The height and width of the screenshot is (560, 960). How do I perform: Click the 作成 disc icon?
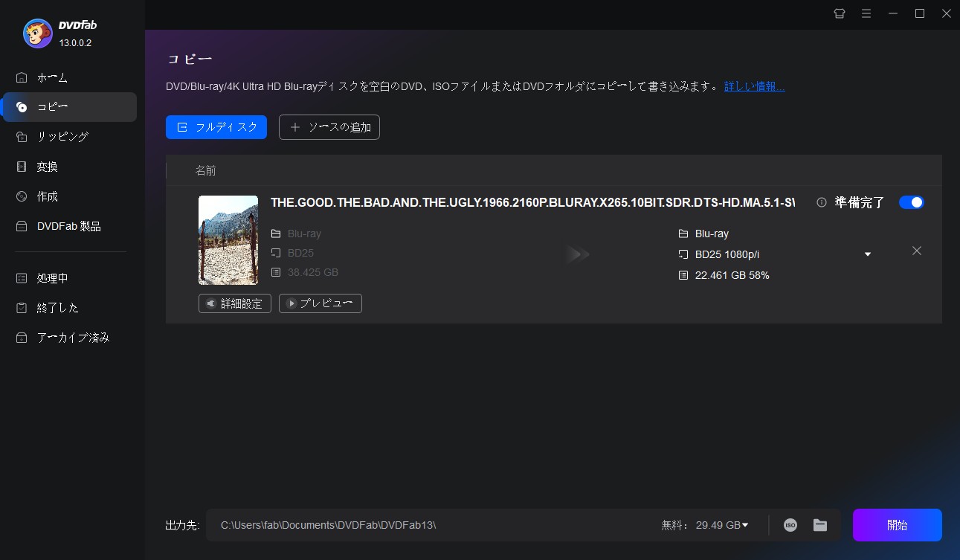[22, 196]
